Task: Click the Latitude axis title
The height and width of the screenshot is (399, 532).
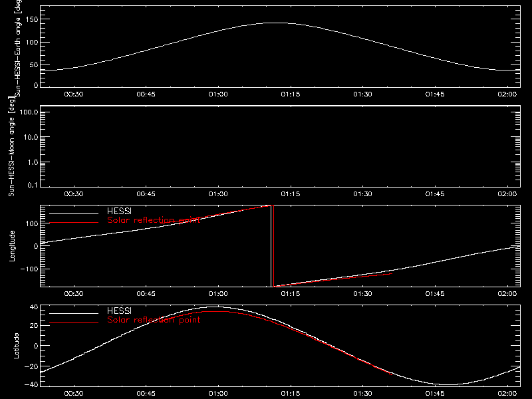Action: 16,346
